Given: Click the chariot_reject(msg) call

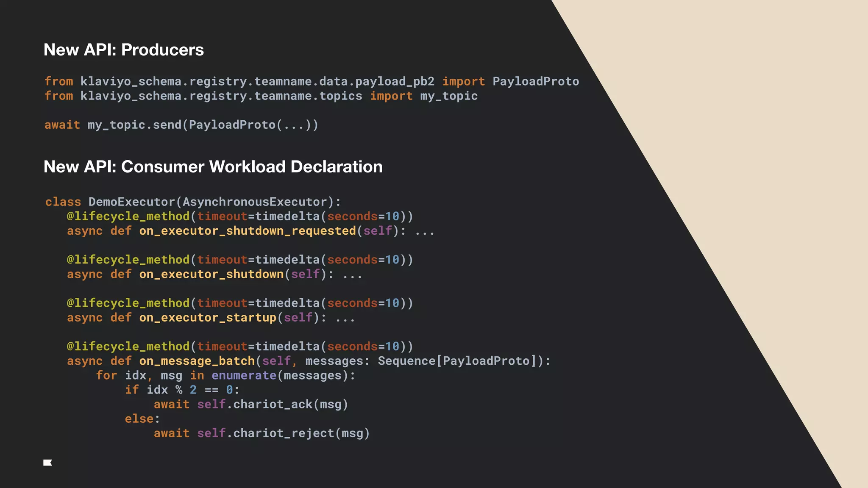Looking at the screenshot, I should coord(301,433).
